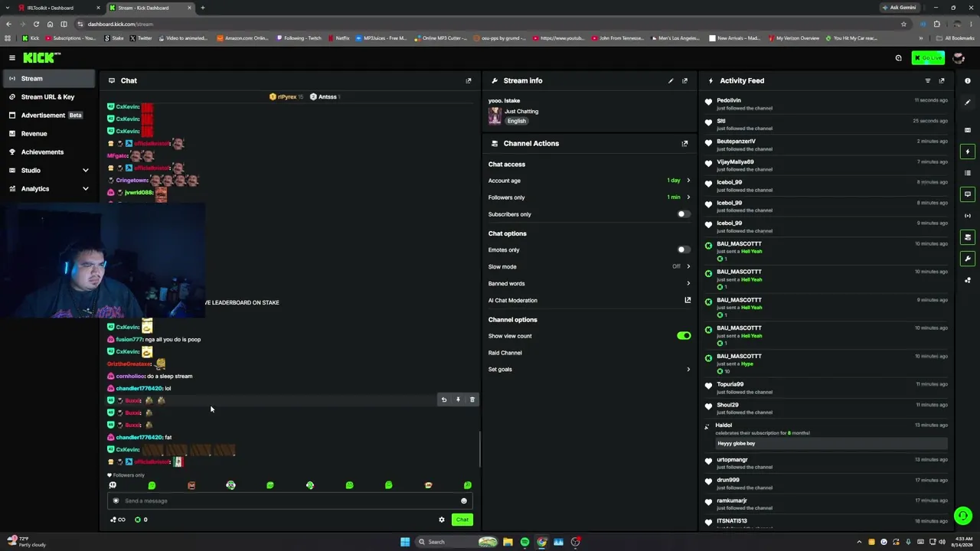Screen dimensions: 980x551
Task: Click the info icon in right rail
Action: (x=968, y=80)
